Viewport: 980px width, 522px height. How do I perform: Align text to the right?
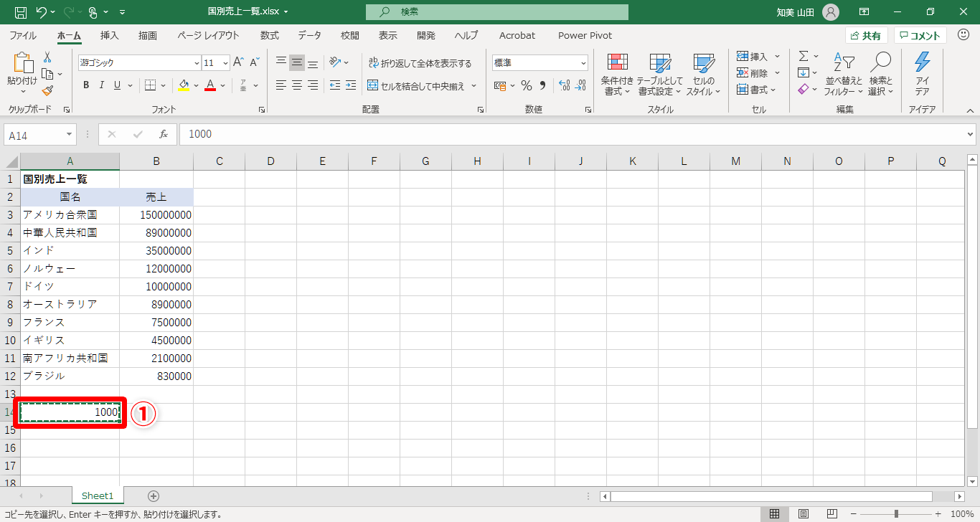coord(313,85)
